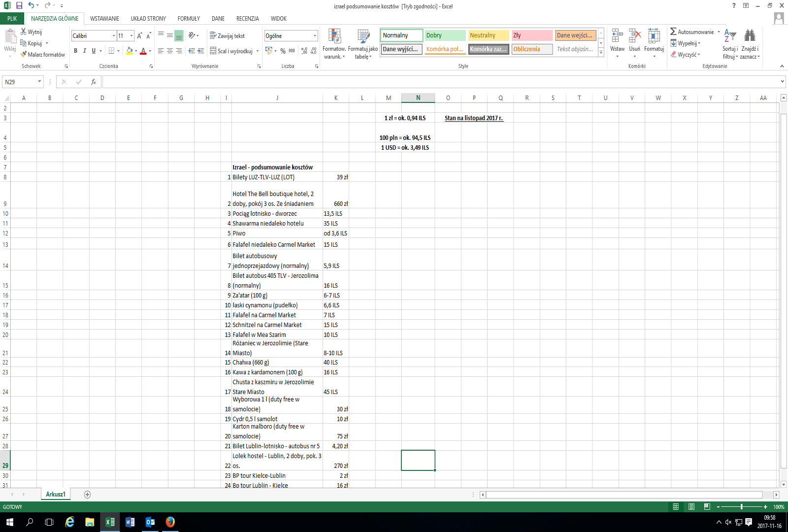Open the PLIK file menu

12,19
